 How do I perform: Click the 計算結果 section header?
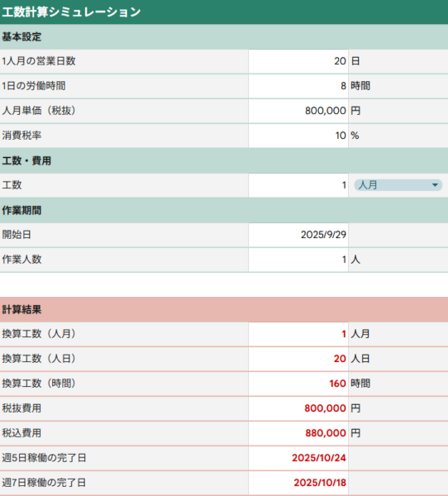coord(224,309)
